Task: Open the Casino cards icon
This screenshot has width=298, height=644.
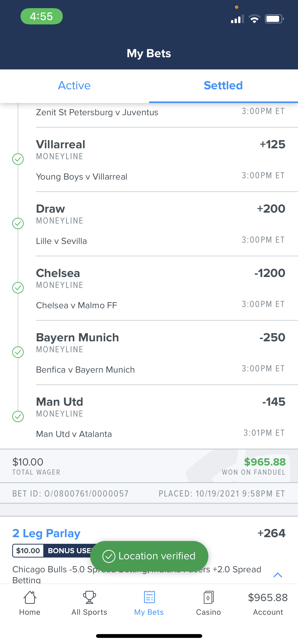Action: point(208,597)
